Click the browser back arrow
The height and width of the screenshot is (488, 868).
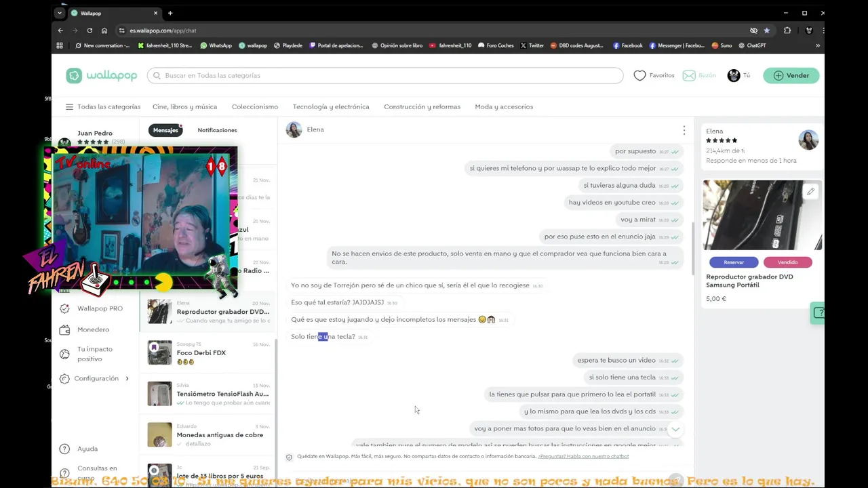click(60, 30)
